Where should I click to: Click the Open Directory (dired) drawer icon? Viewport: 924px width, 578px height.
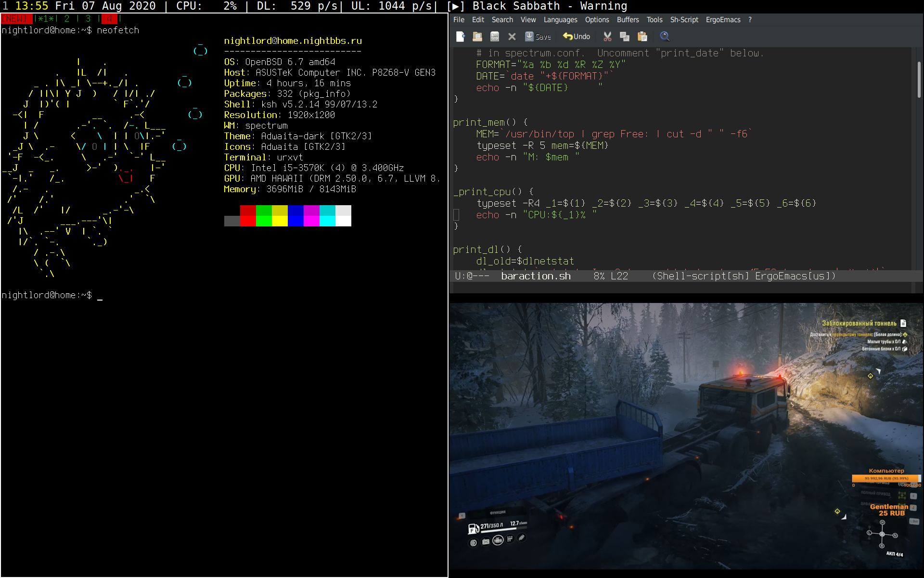pos(494,37)
